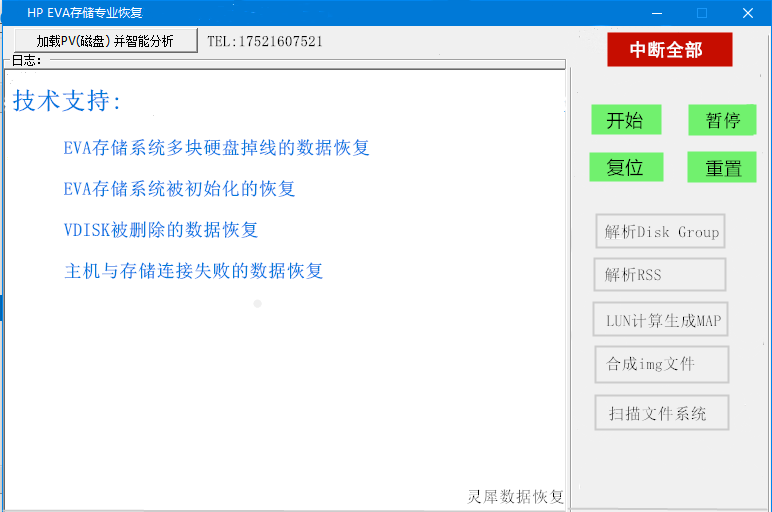
Task: Minimize the HP EVA存储专业恢复 window
Action: 657,13
